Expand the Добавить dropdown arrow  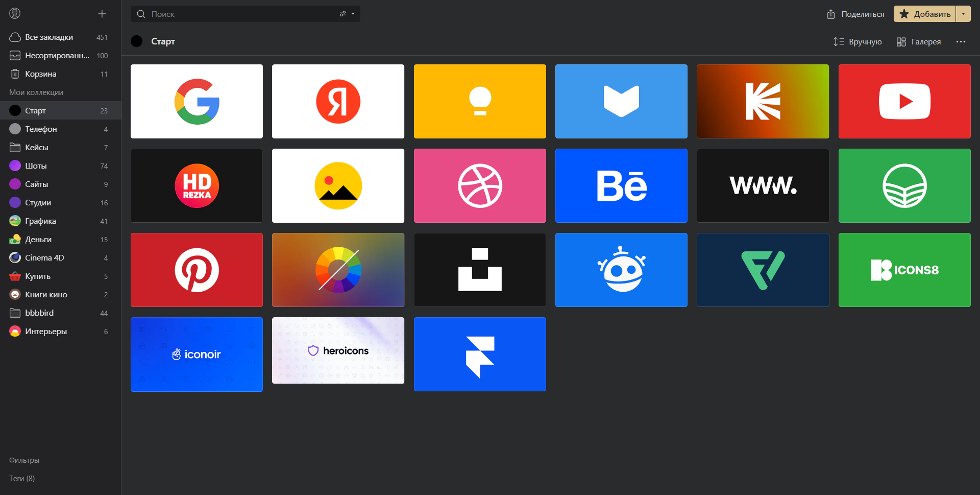click(x=964, y=14)
